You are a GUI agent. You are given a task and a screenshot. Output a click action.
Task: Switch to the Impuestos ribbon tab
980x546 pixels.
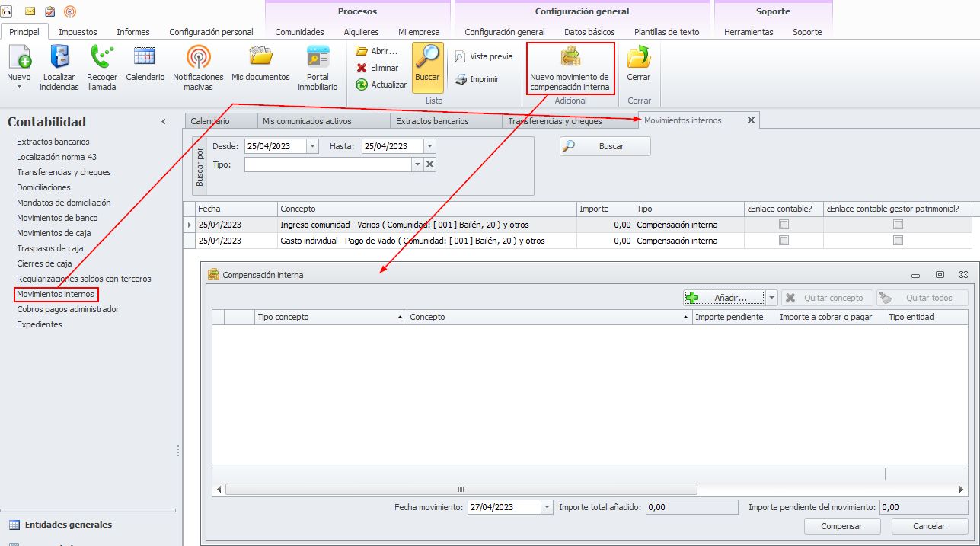(78, 32)
